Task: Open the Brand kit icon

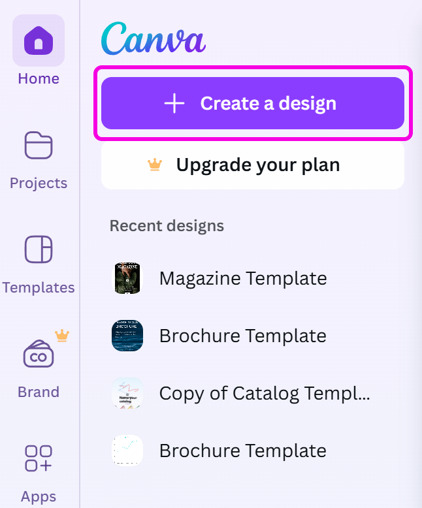Action: (38, 354)
